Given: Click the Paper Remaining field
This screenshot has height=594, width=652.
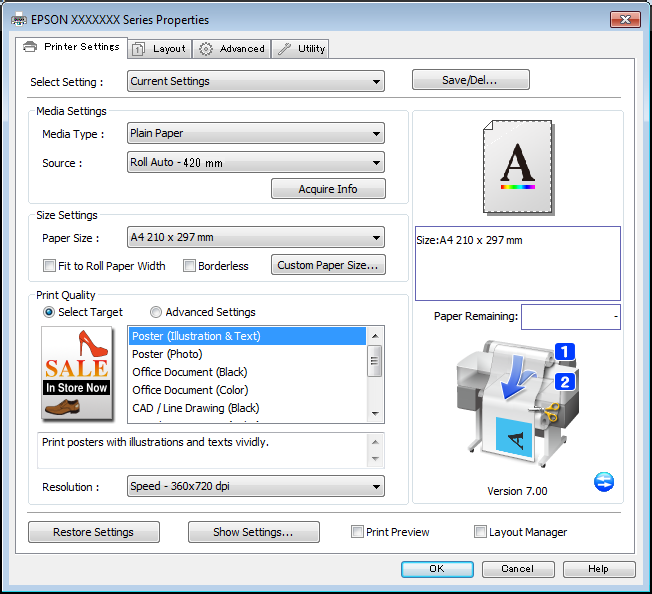Looking at the screenshot, I should coord(571,317).
